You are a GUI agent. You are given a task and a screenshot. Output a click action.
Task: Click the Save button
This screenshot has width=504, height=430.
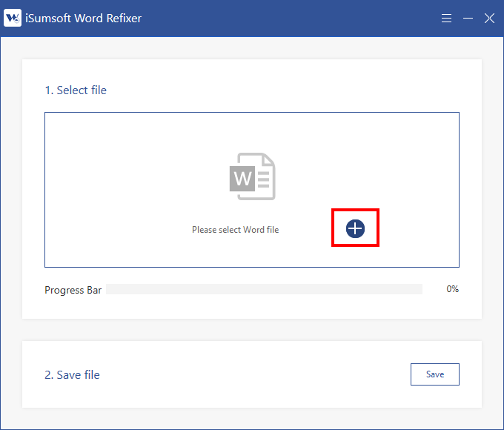435,374
